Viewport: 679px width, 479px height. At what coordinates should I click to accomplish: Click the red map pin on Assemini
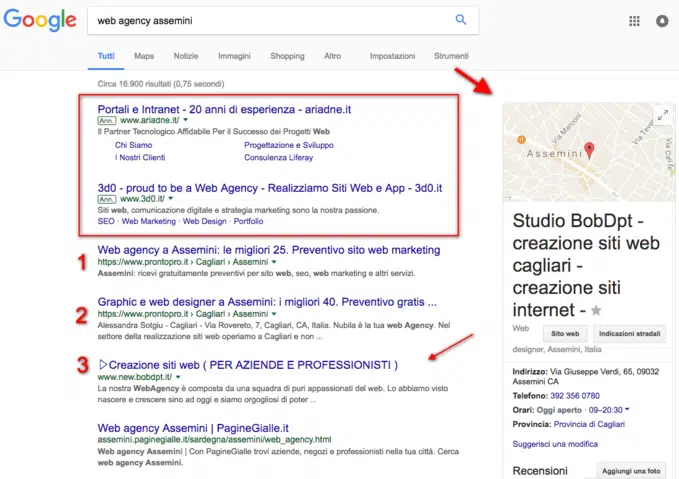[589, 150]
